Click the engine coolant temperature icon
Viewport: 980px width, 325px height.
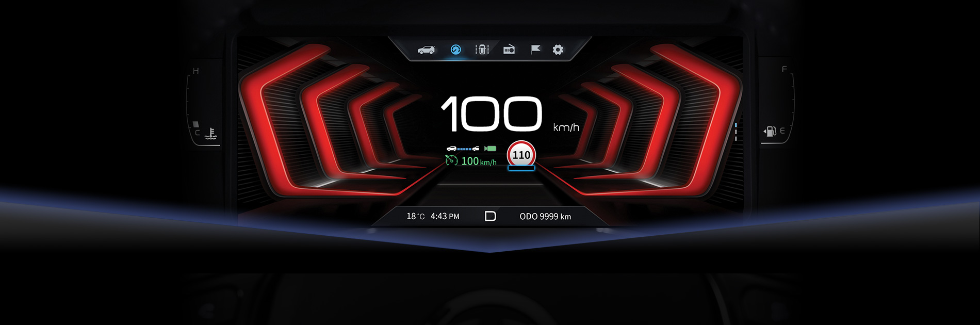pos(211,134)
